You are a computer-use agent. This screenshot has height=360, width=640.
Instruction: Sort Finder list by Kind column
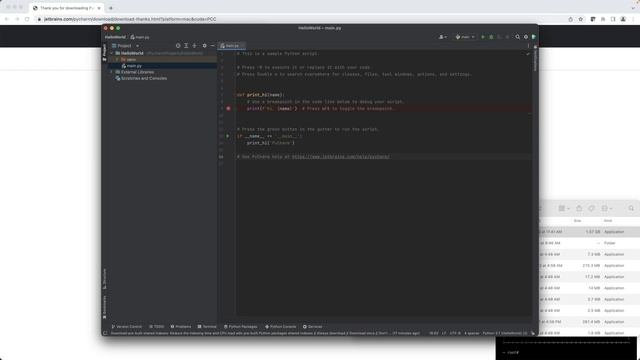(608, 221)
